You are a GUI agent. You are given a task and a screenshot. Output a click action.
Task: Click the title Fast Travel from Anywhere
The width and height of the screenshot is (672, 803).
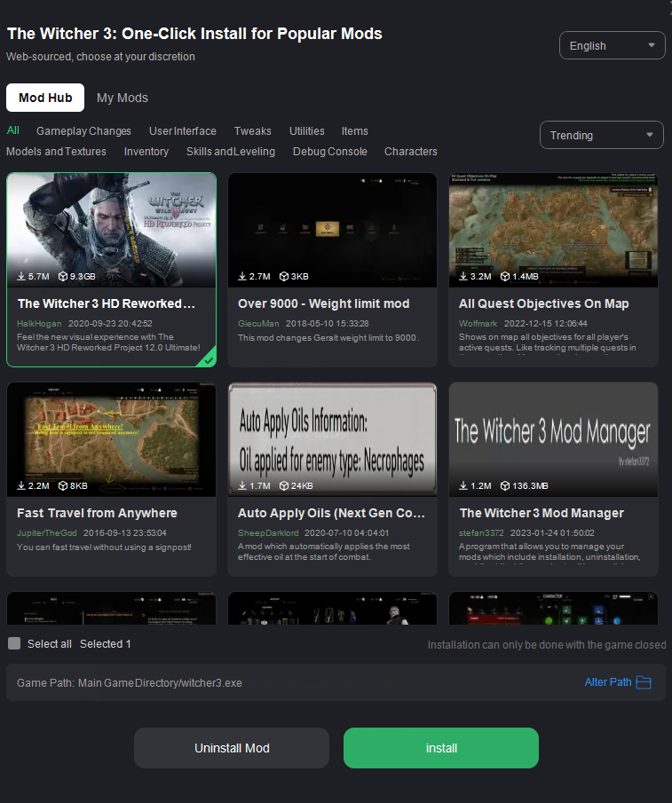tap(98, 513)
